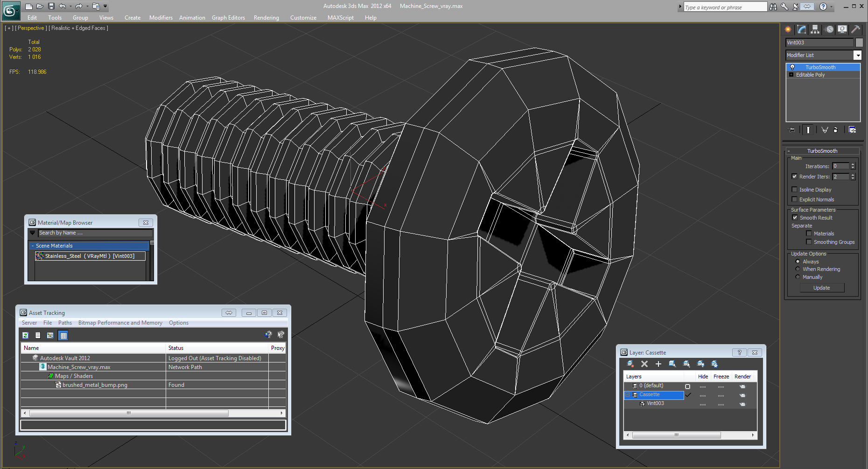Viewport: 868px width, 469px height.
Task: Open the Modifier List dropdown
Action: coord(857,55)
